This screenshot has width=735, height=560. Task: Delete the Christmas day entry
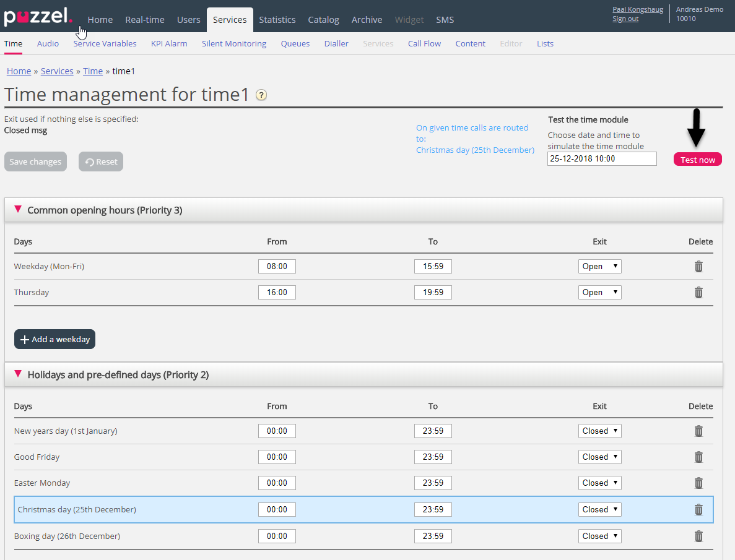[698, 510]
